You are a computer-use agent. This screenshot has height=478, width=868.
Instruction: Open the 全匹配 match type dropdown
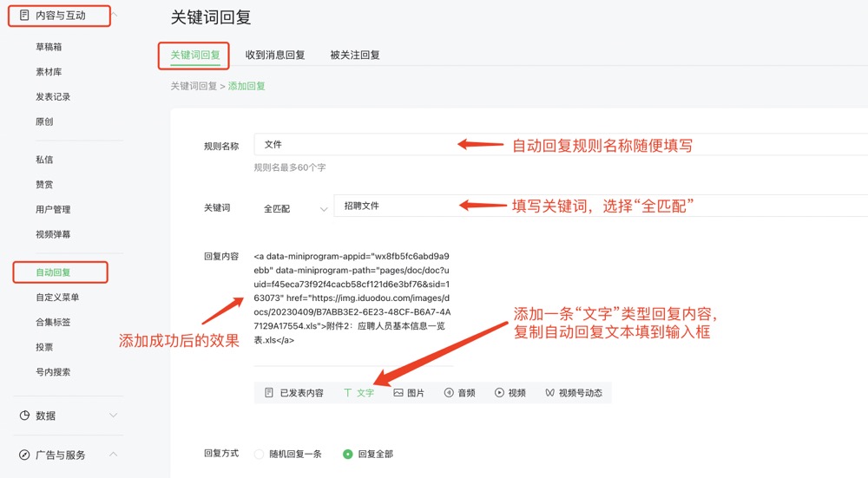(x=293, y=208)
